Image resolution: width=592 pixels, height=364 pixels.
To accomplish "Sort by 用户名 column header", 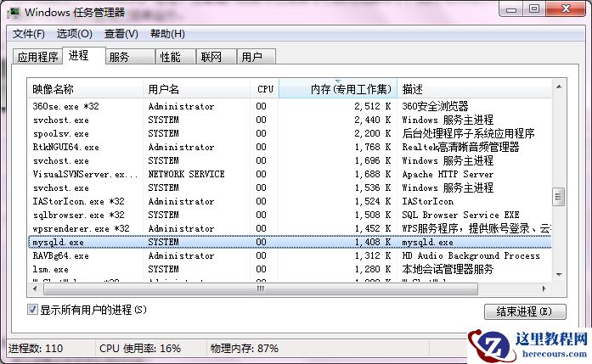I will click(x=196, y=89).
